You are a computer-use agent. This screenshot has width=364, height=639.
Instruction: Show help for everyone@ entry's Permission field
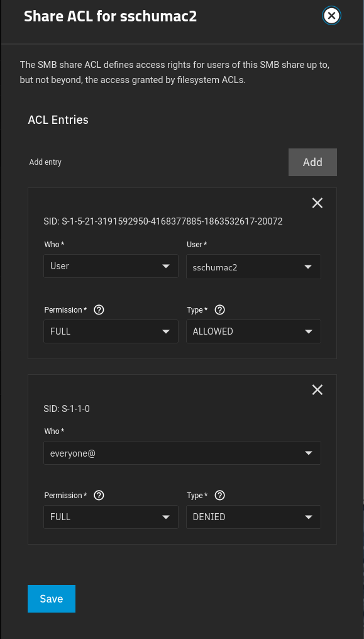point(99,496)
